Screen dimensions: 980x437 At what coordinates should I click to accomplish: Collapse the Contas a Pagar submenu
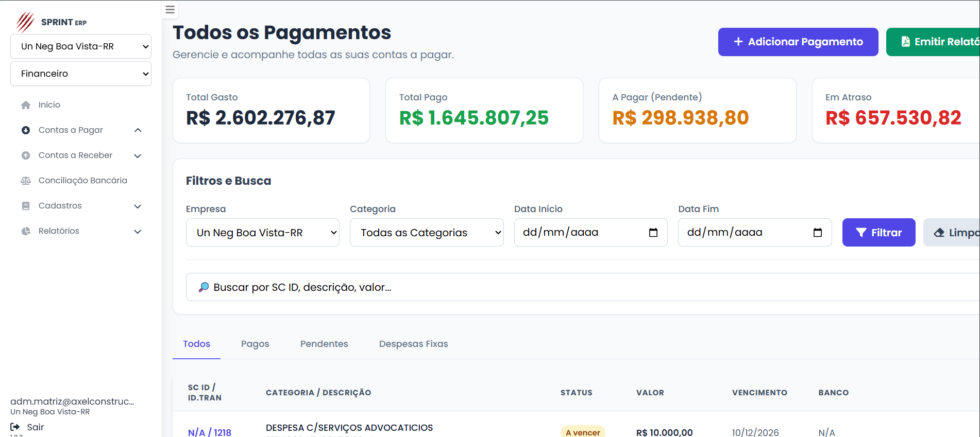(138, 130)
